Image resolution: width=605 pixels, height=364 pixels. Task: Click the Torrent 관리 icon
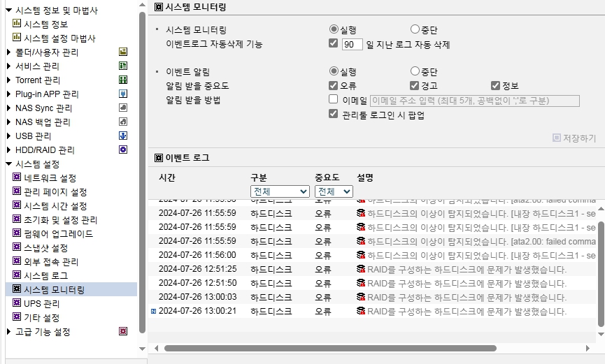pos(123,80)
